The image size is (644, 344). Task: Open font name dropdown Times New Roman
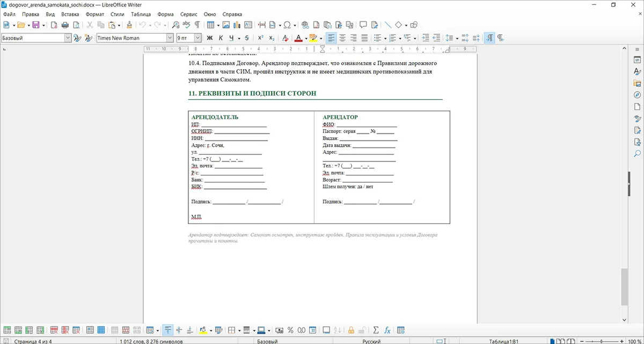[170, 38]
